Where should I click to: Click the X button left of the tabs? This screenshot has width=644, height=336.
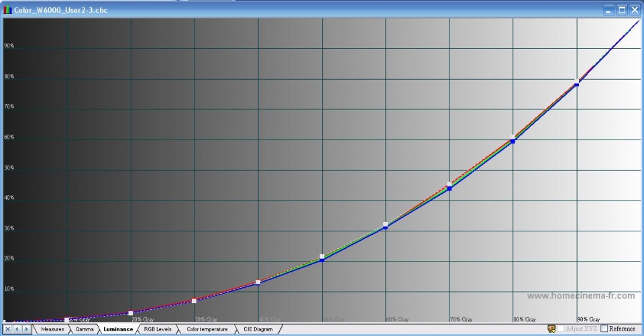pos(7,329)
